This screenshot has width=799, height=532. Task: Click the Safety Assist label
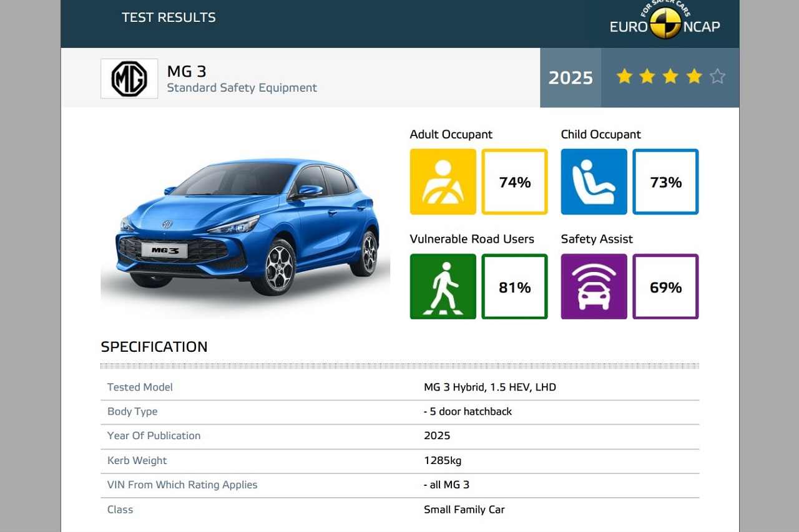tap(597, 239)
